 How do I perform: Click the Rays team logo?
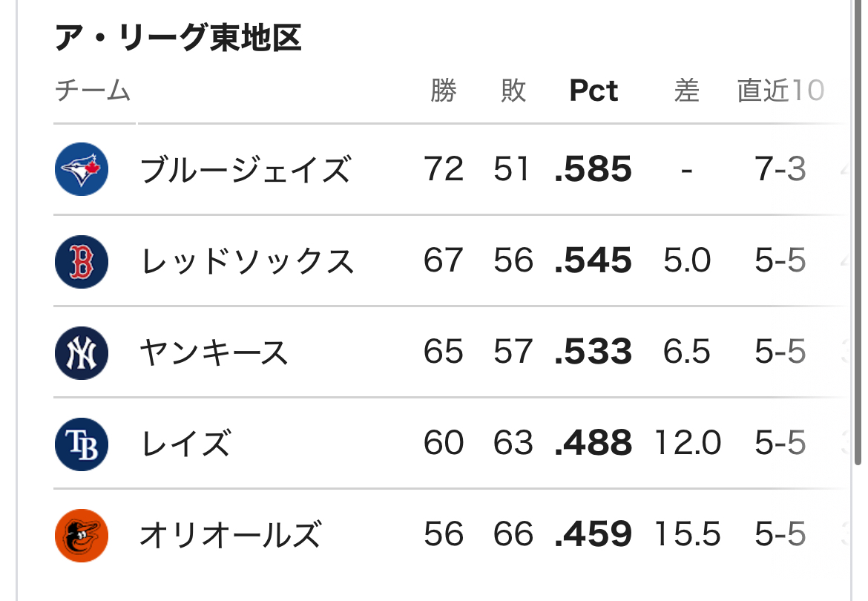click(82, 444)
